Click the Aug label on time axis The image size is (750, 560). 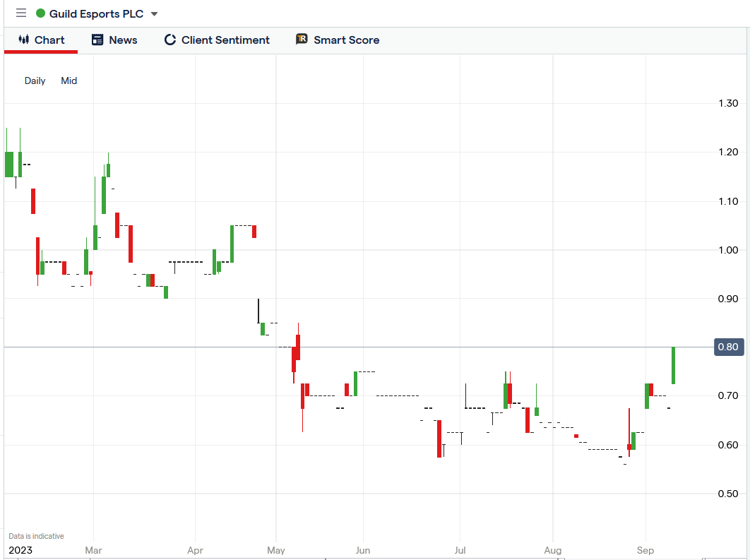pyautogui.click(x=553, y=550)
